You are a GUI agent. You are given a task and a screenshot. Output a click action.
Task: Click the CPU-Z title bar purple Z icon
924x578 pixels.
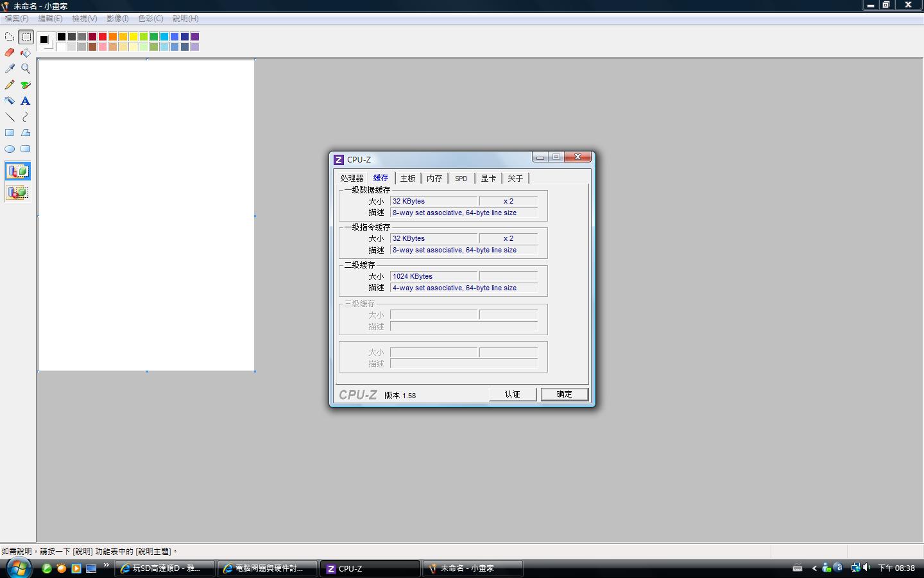[x=339, y=159]
